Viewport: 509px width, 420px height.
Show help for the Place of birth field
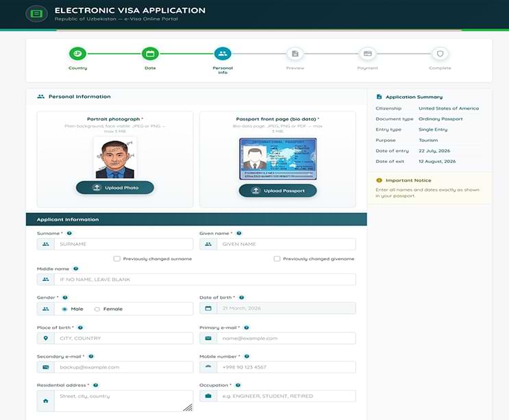point(80,328)
